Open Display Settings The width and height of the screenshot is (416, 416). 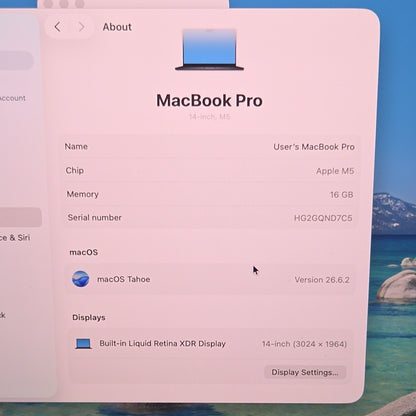click(x=305, y=372)
